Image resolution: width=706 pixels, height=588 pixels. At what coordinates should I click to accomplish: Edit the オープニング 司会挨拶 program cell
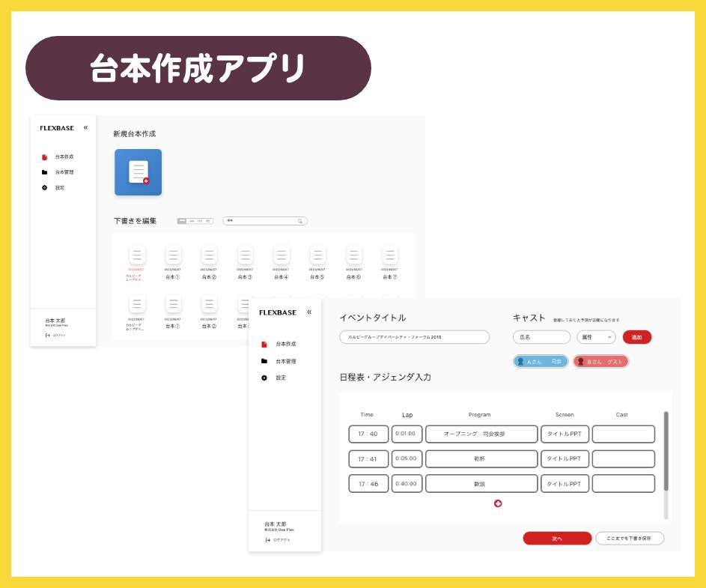(x=481, y=434)
